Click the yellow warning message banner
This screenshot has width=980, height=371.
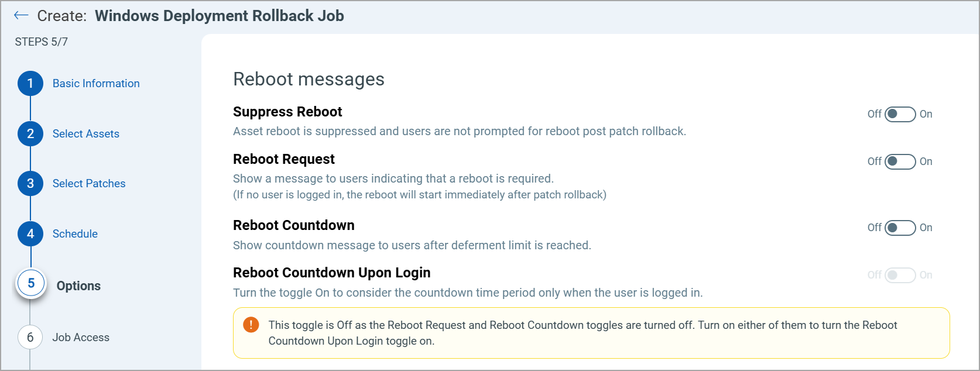[x=585, y=332]
